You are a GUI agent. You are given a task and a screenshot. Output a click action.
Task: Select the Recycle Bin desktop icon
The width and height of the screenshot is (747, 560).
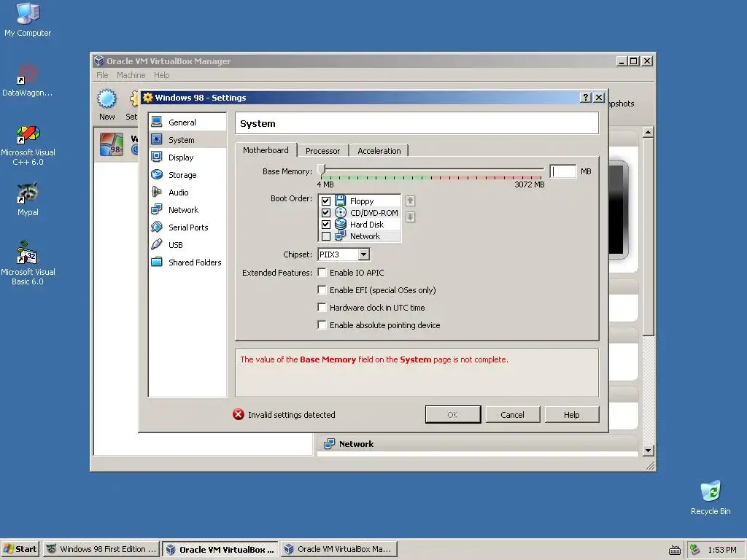click(711, 497)
